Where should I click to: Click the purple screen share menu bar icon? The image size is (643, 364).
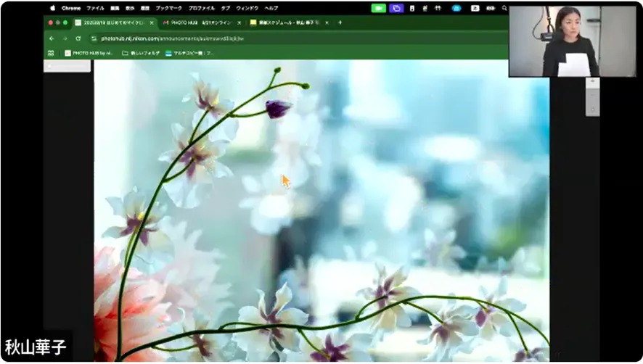(x=396, y=8)
